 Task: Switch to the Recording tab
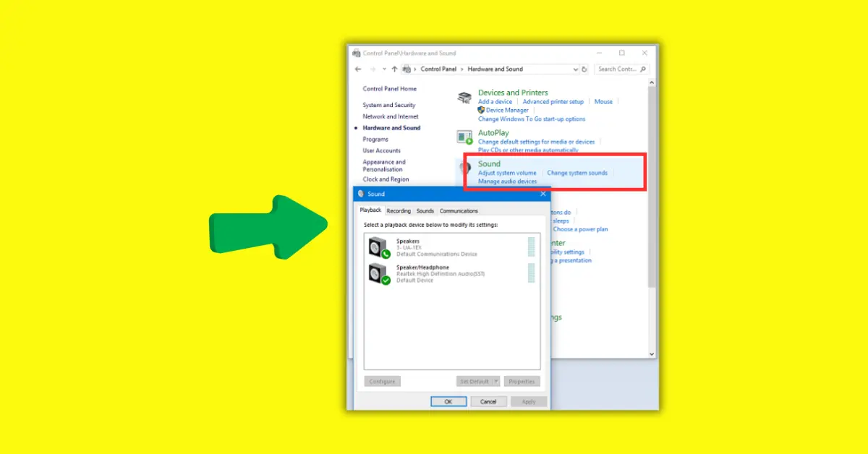coord(399,210)
